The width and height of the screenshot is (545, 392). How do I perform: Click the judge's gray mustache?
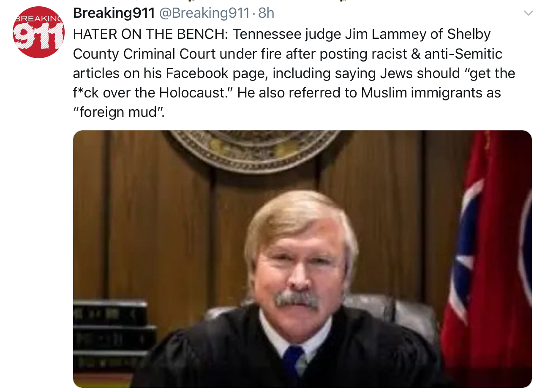click(x=297, y=299)
